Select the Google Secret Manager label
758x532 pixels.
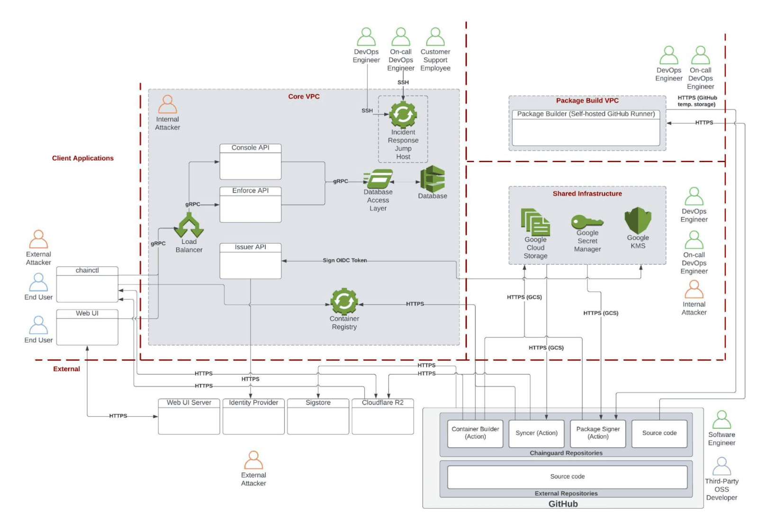coord(587,241)
